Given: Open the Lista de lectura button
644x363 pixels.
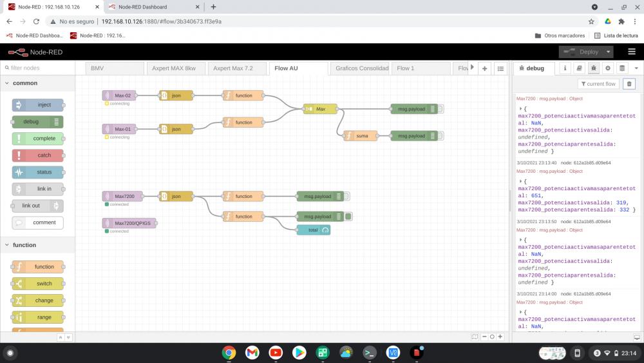Looking at the screenshot, I should click(616, 35).
